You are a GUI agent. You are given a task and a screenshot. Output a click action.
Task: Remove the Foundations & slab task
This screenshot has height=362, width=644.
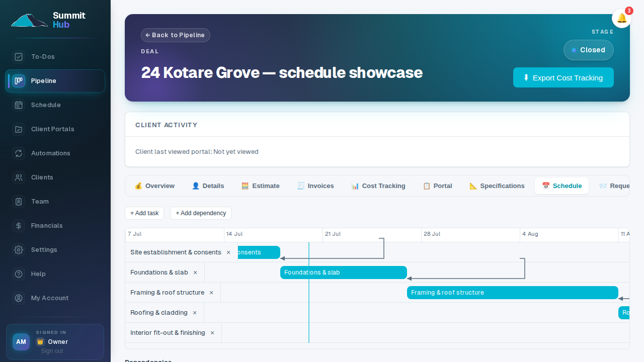[x=195, y=273]
